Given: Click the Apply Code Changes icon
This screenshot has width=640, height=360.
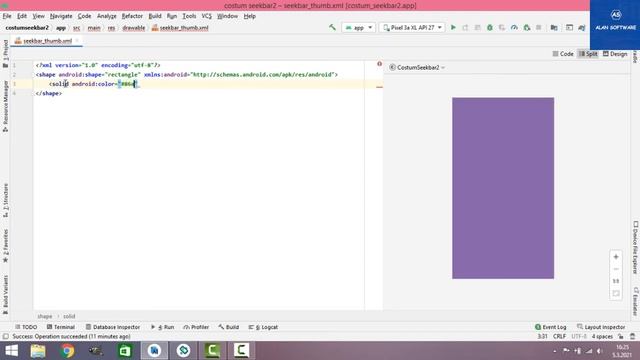Looking at the screenshot, I should (x=478, y=27).
